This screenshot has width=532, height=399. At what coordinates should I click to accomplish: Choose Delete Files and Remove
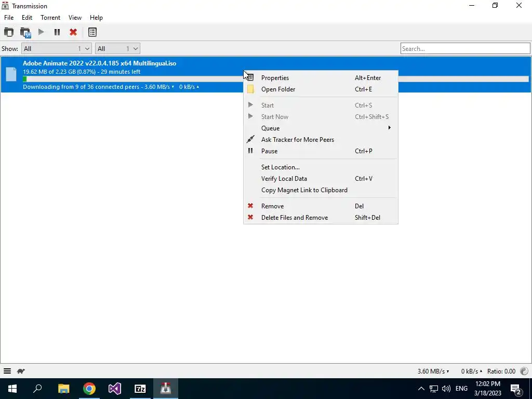(321, 218)
